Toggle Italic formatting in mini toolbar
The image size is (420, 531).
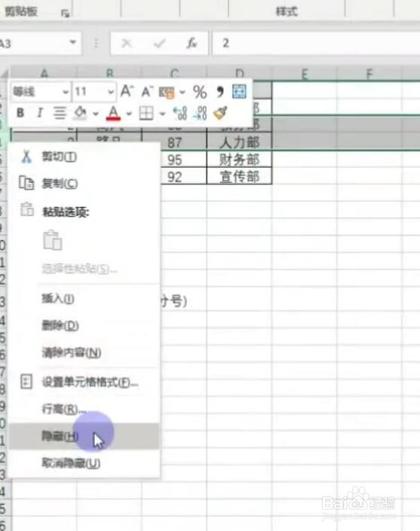coord(40,113)
